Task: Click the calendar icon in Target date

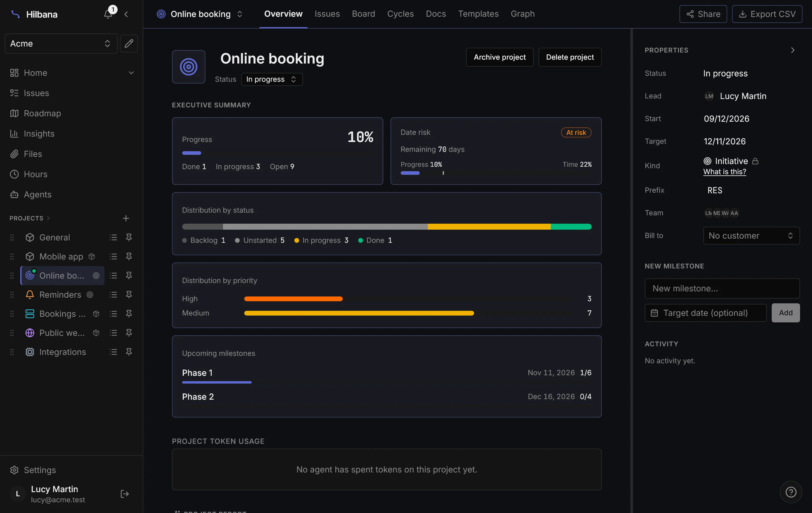Action: (x=654, y=313)
